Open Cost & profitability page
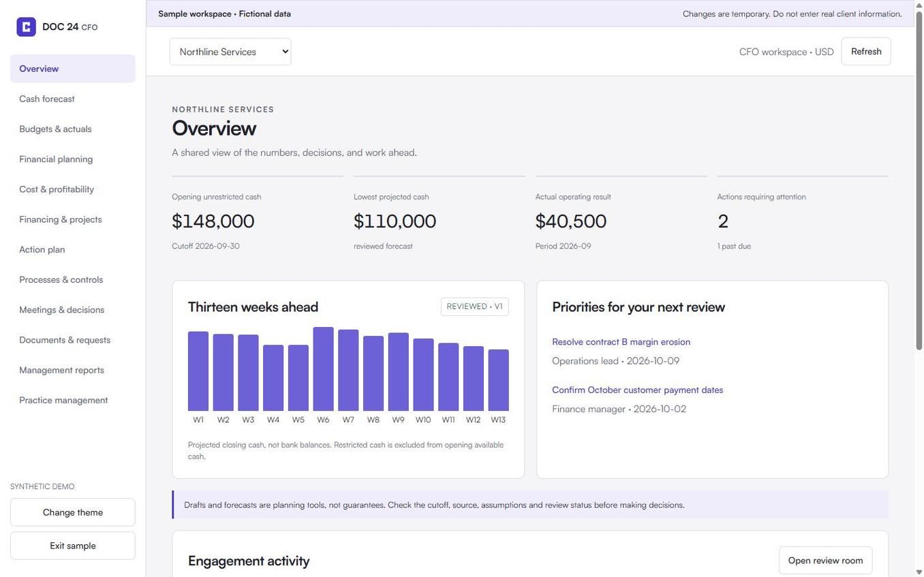The width and height of the screenshot is (924, 577). coord(73,189)
